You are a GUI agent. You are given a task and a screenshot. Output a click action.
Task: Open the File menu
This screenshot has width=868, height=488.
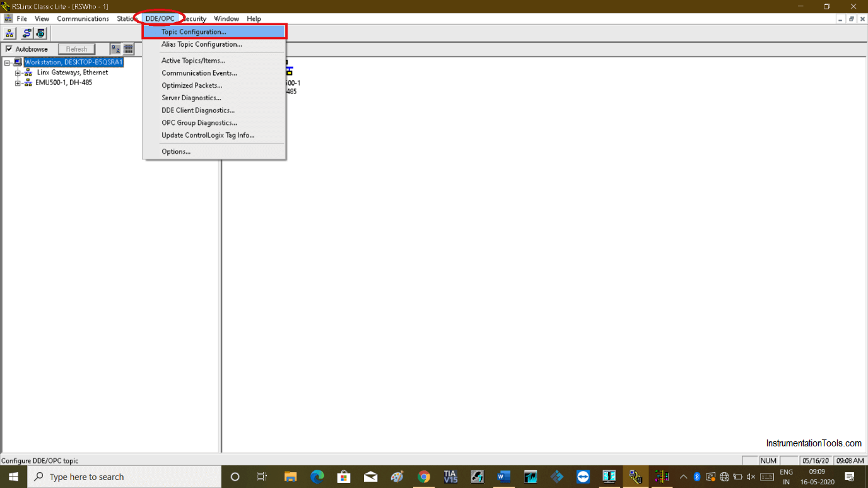[x=22, y=19]
